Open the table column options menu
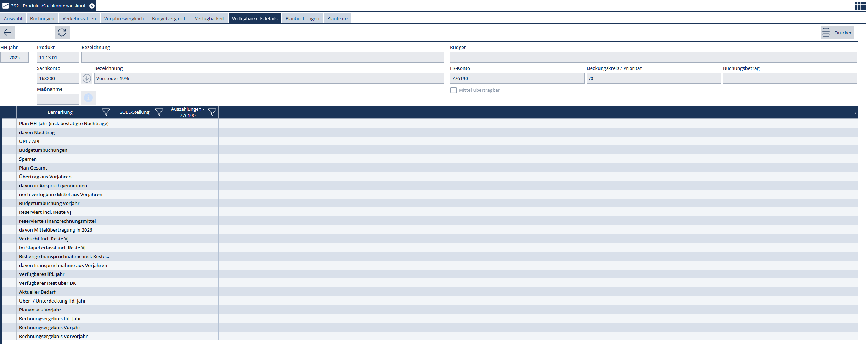Image resolution: width=868 pixels, height=344 pixels. point(856,112)
